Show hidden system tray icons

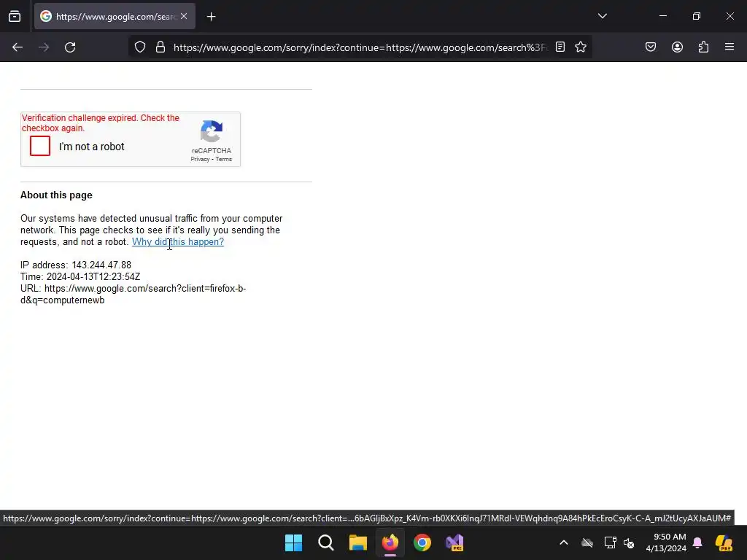(x=564, y=542)
